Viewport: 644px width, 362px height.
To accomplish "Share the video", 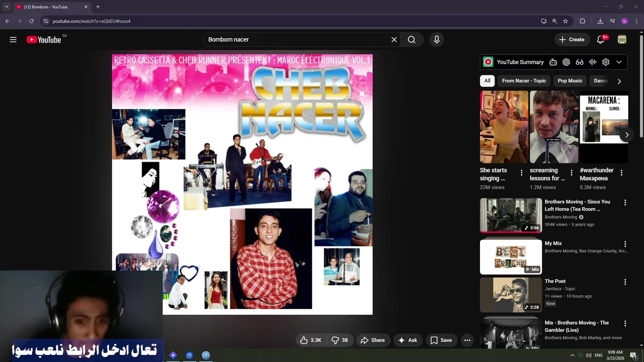I will point(372,340).
